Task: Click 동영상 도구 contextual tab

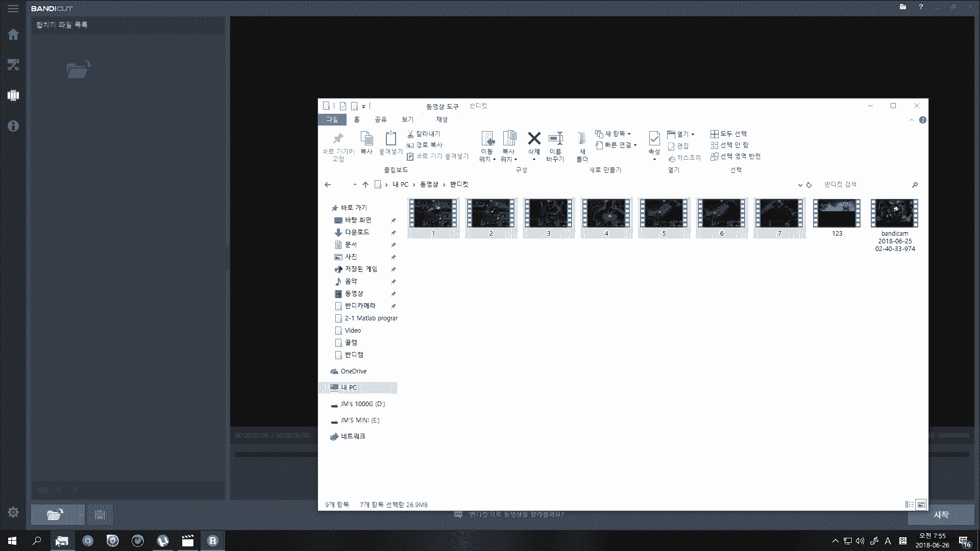Action: 443,106
